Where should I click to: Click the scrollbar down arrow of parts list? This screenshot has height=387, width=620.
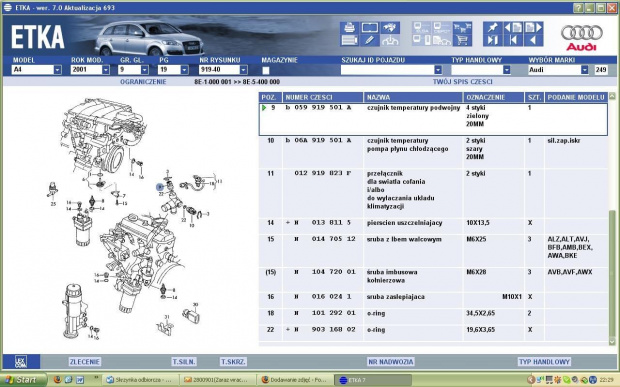click(612, 342)
